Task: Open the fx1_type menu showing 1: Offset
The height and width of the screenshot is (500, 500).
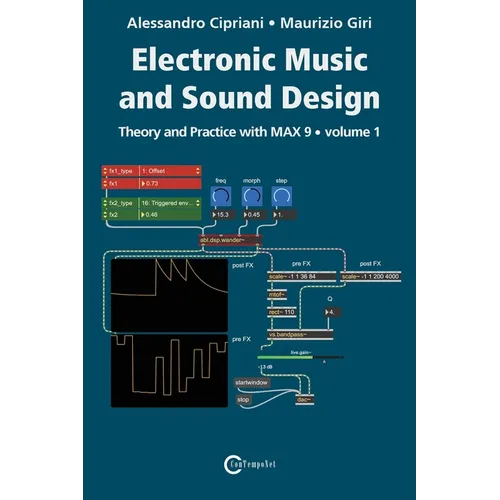Action: click(x=170, y=171)
